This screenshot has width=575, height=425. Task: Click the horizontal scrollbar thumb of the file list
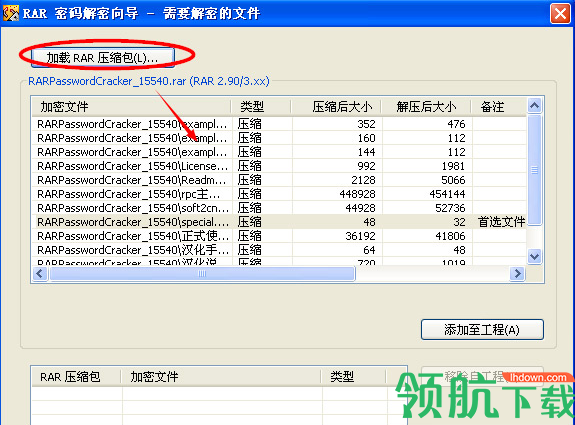[202, 274]
